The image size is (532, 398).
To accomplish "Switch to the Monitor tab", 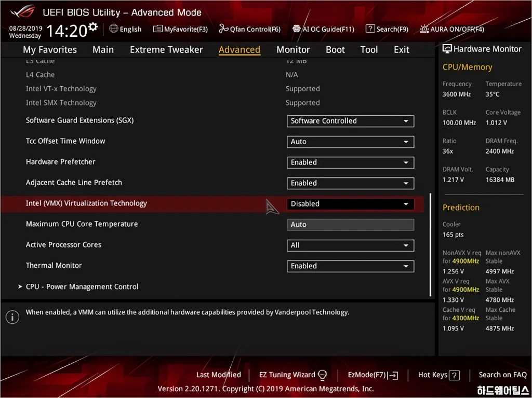I will pyautogui.click(x=293, y=49).
